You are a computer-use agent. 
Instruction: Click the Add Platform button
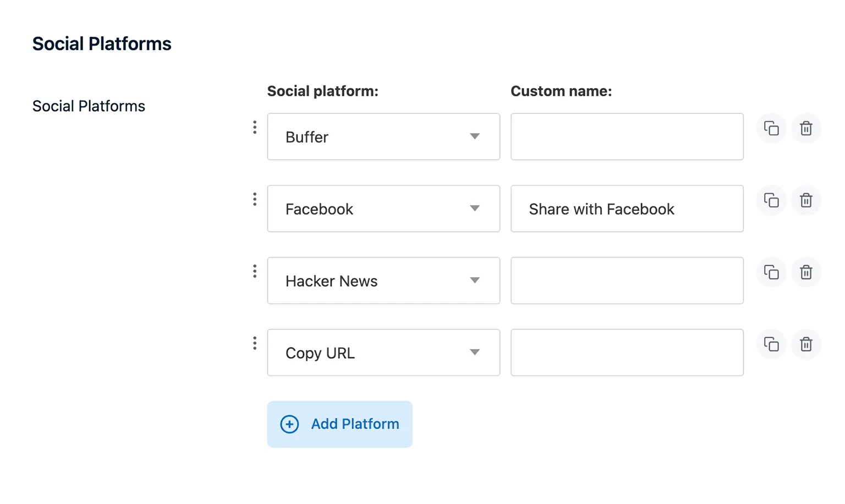point(339,424)
